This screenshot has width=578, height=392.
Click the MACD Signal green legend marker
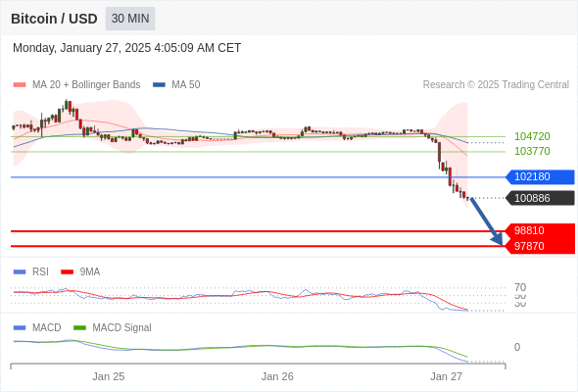click(79, 328)
